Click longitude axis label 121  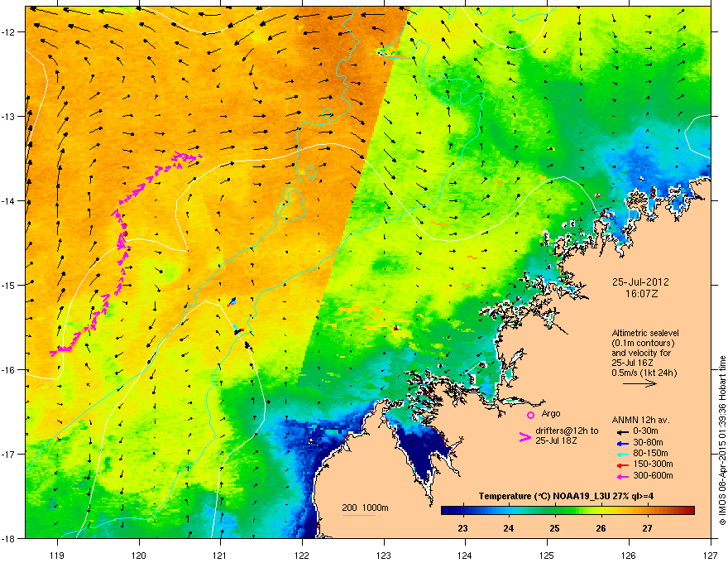tap(220, 555)
